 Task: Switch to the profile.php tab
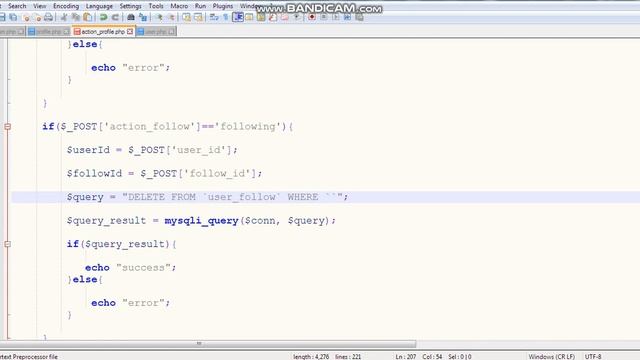point(49,31)
